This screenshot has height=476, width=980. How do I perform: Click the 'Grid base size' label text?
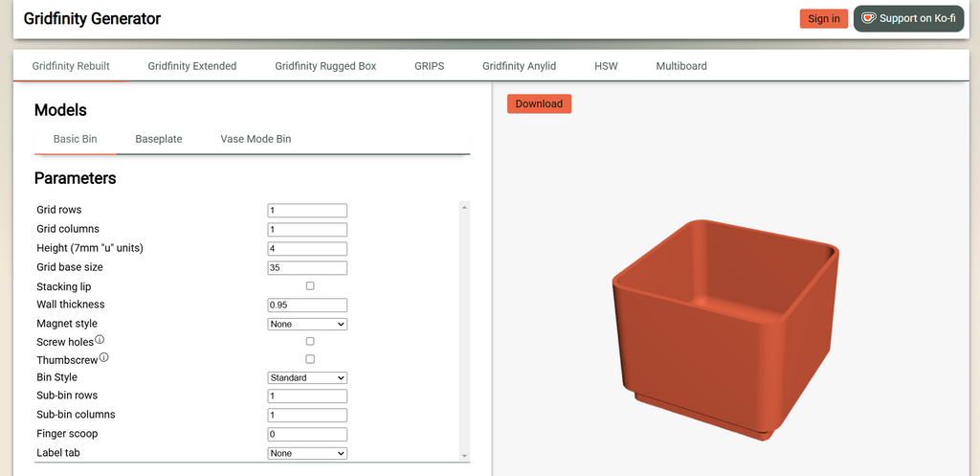(69, 267)
